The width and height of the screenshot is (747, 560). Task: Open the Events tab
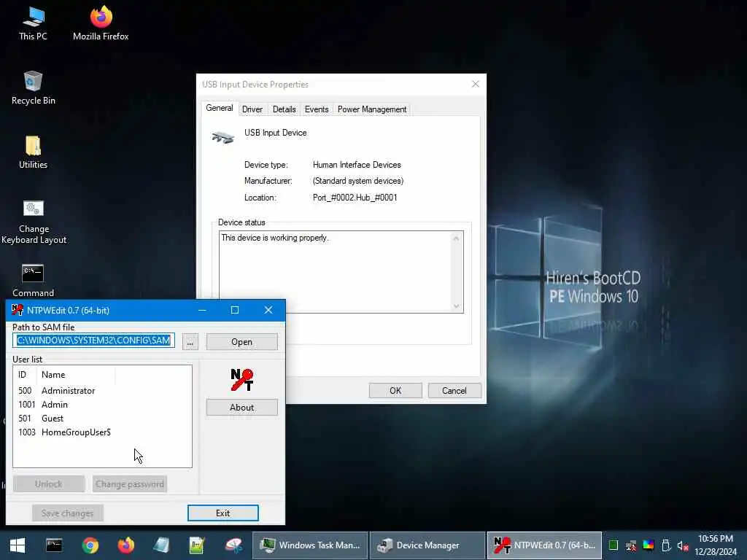[317, 109]
